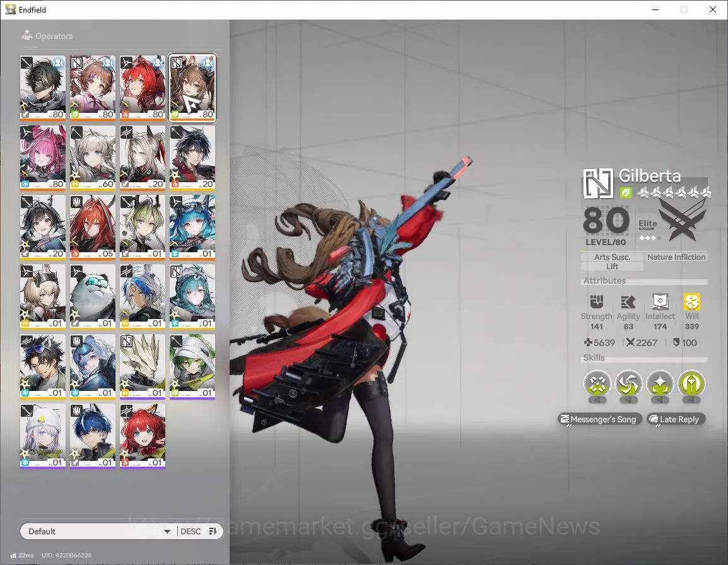The height and width of the screenshot is (565, 728).
Task: Select the man with sunglasses on head card
Action: click(x=43, y=366)
